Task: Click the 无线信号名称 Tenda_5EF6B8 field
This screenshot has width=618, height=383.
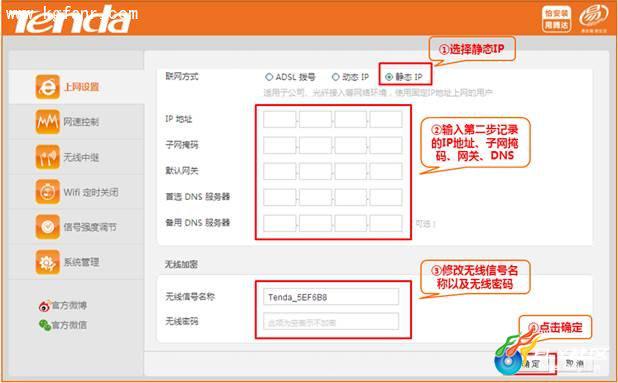Action: pyautogui.click(x=331, y=297)
